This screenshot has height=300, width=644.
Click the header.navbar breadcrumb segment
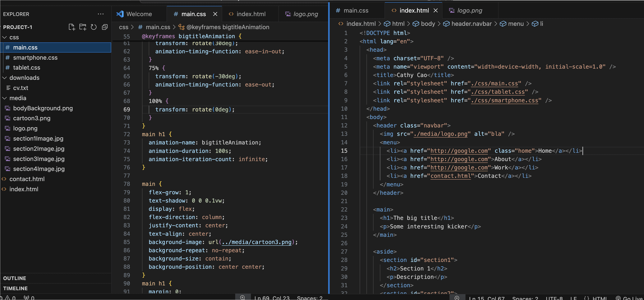pyautogui.click(x=467, y=24)
